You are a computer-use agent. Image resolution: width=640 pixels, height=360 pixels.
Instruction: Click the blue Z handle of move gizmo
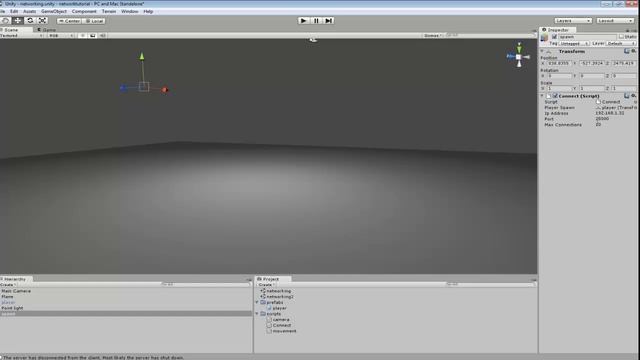[x=123, y=88]
